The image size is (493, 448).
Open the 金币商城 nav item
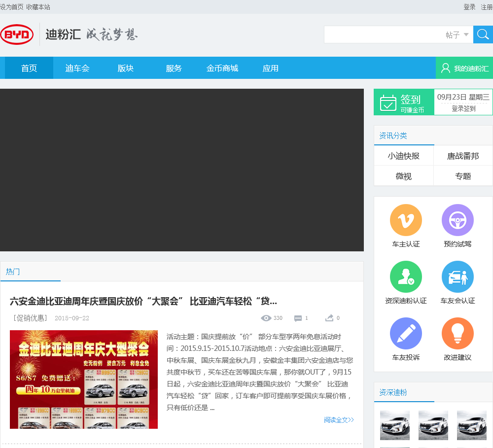click(222, 68)
